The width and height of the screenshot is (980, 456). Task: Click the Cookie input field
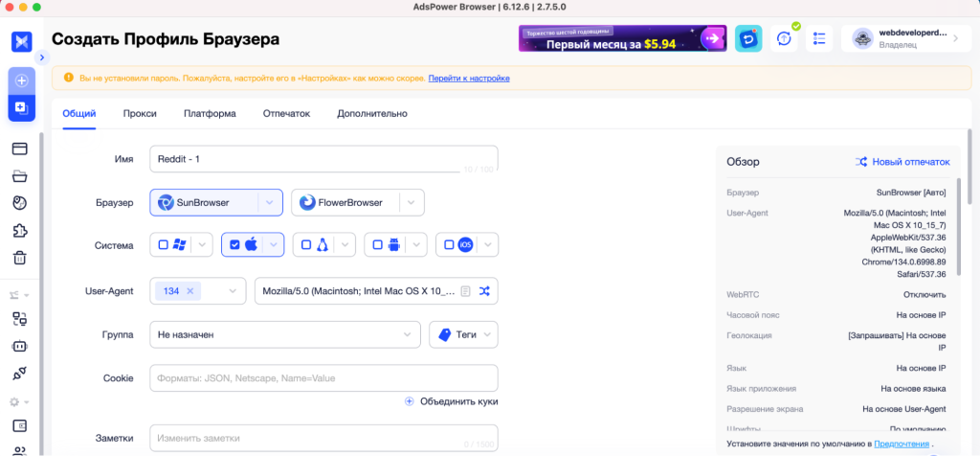(x=323, y=378)
